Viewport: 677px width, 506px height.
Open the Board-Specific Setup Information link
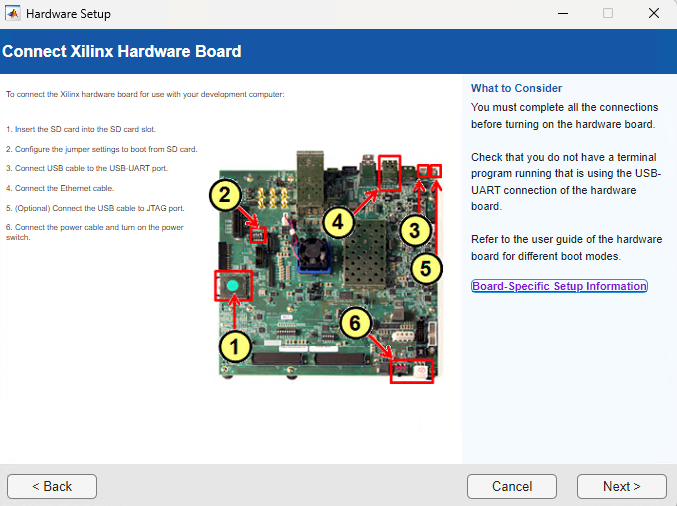[x=559, y=286]
